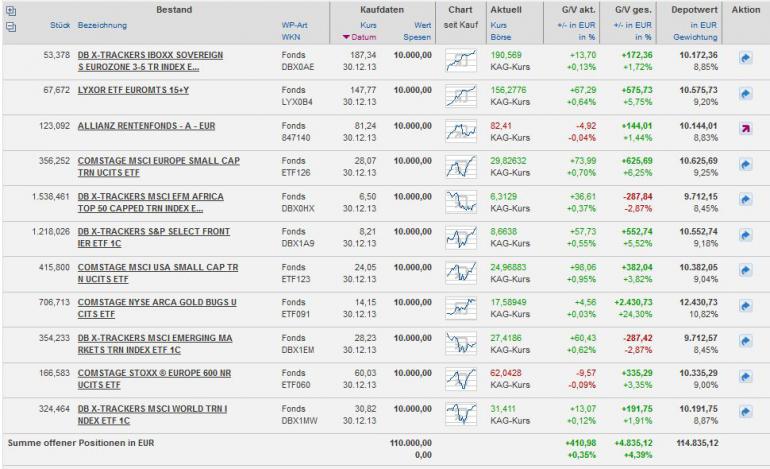Click pink action icon for Allianz Rentenfonds

(x=745, y=129)
